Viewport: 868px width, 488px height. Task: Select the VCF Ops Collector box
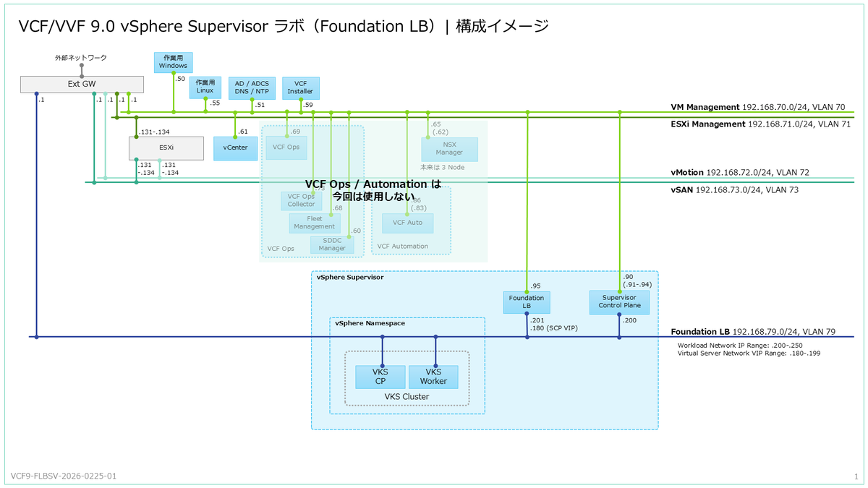tap(301, 200)
